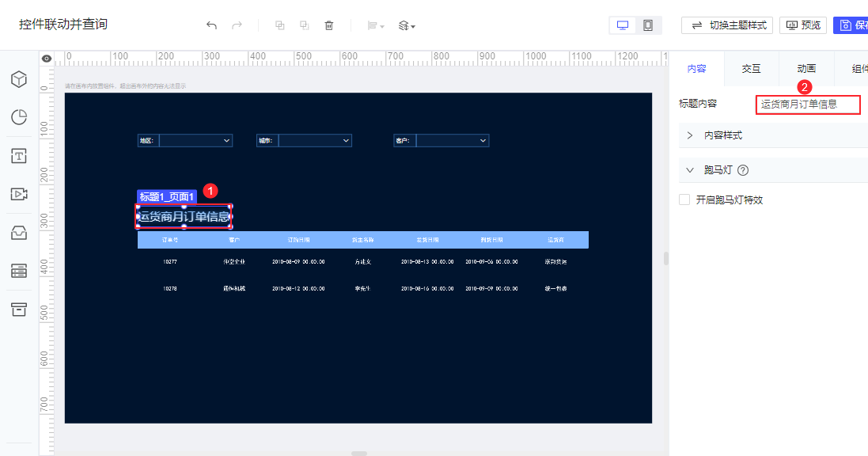868x456 pixels.
Task: Open the layer order dropdown
Action: point(407,25)
